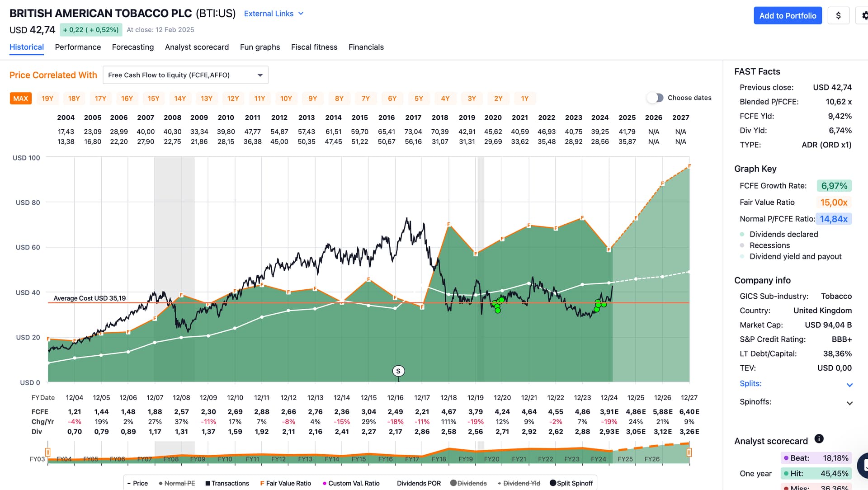
Task: Click the Analyst scorecard info icon
Action: (x=819, y=438)
